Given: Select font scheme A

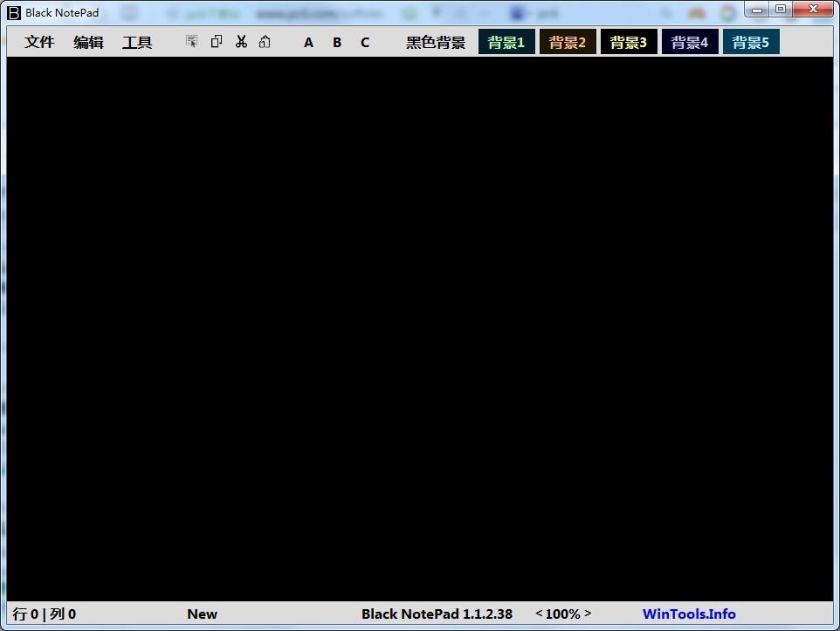Looking at the screenshot, I should coord(307,42).
